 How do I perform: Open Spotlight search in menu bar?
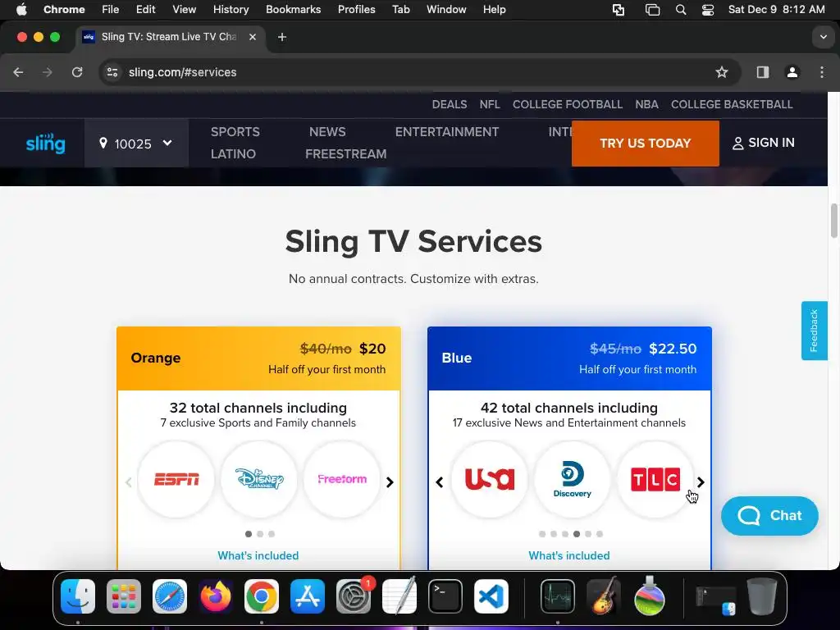pos(681,10)
